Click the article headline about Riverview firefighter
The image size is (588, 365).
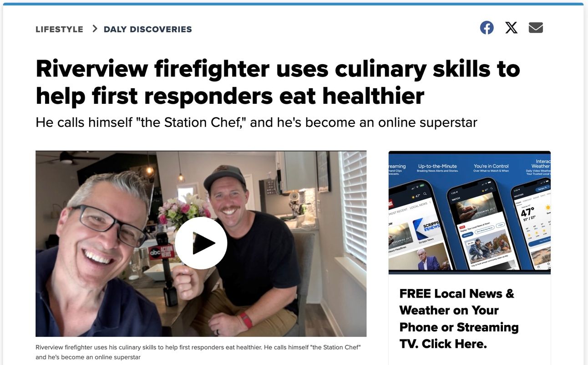click(x=278, y=82)
